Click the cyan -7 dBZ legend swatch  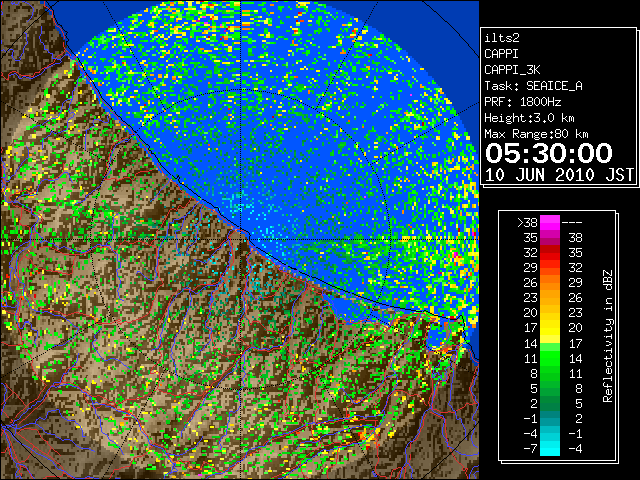(550, 449)
